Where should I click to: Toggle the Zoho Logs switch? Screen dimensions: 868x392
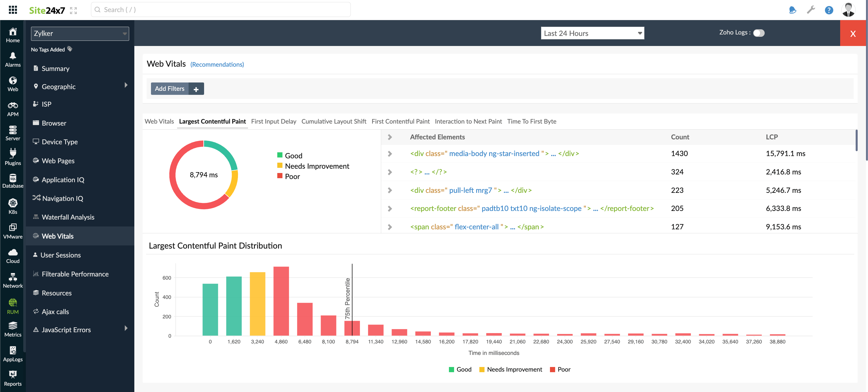coord(758,33)
